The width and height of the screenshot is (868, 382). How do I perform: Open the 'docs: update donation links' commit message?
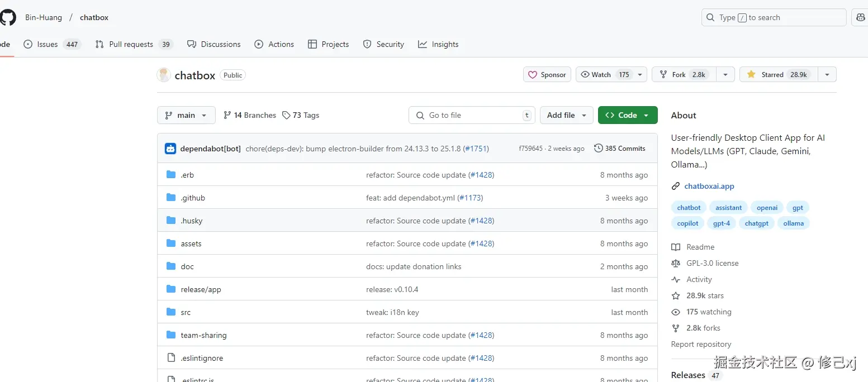click(414, 266)
